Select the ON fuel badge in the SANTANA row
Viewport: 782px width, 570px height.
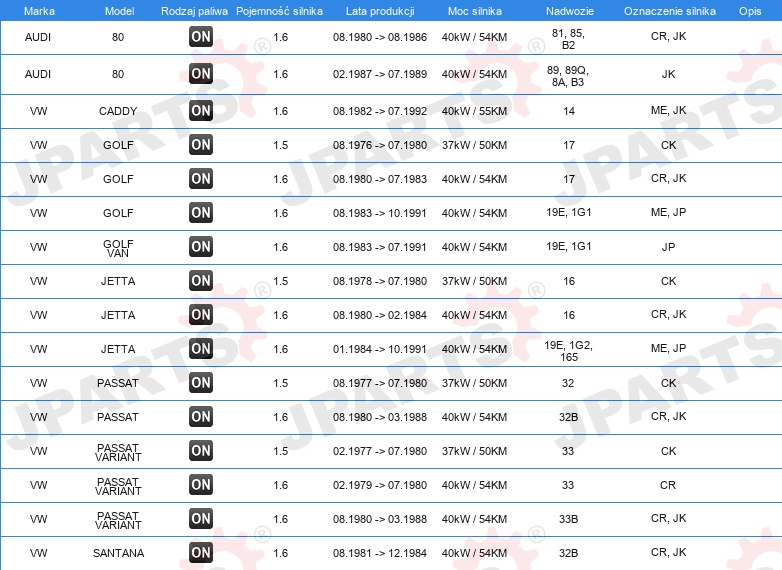(201, 552)
